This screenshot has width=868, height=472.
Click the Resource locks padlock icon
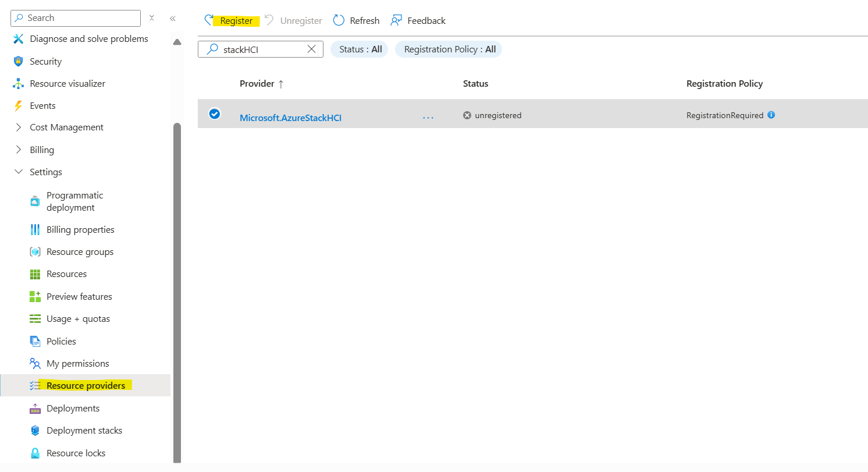tap(35, 453)
